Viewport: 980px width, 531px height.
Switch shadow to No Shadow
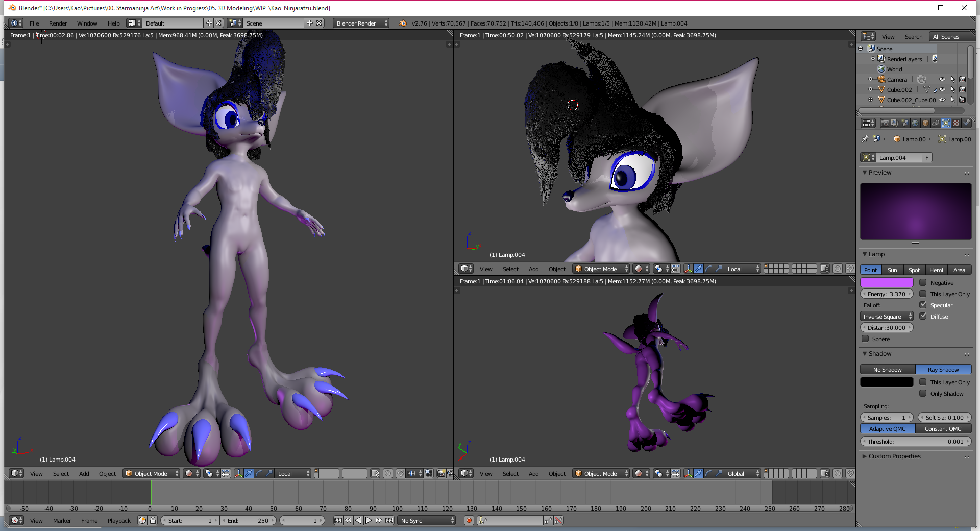pyautogui.click(x=888, y=369)
